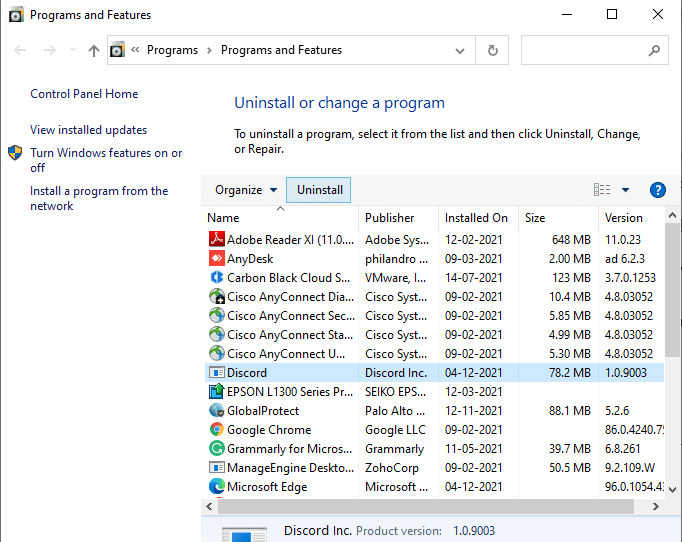Open Install a program from the network

click(99, 198)
